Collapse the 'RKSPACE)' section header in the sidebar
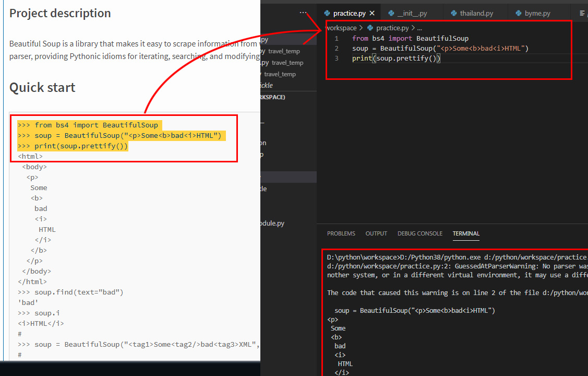Viewport: 588px width, 376px height. click(289, 97)
